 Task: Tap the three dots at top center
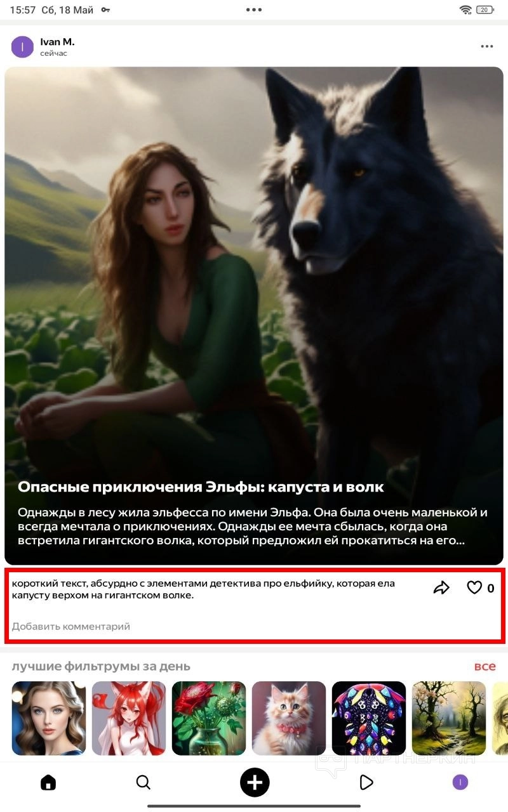point(254,10)
